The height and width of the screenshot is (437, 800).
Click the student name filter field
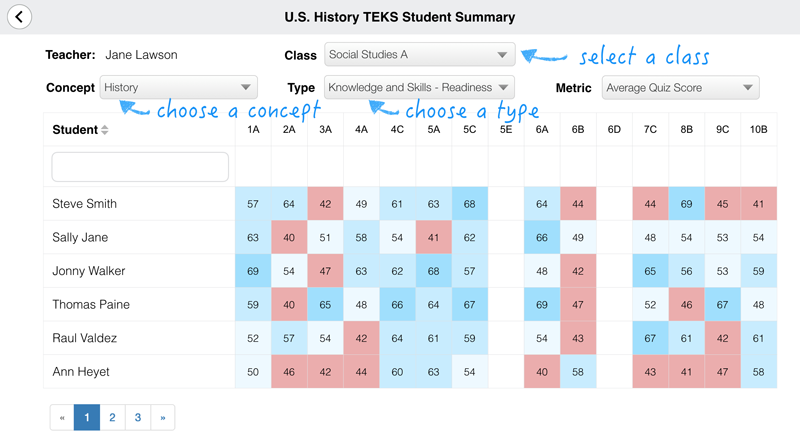[140, 167]
